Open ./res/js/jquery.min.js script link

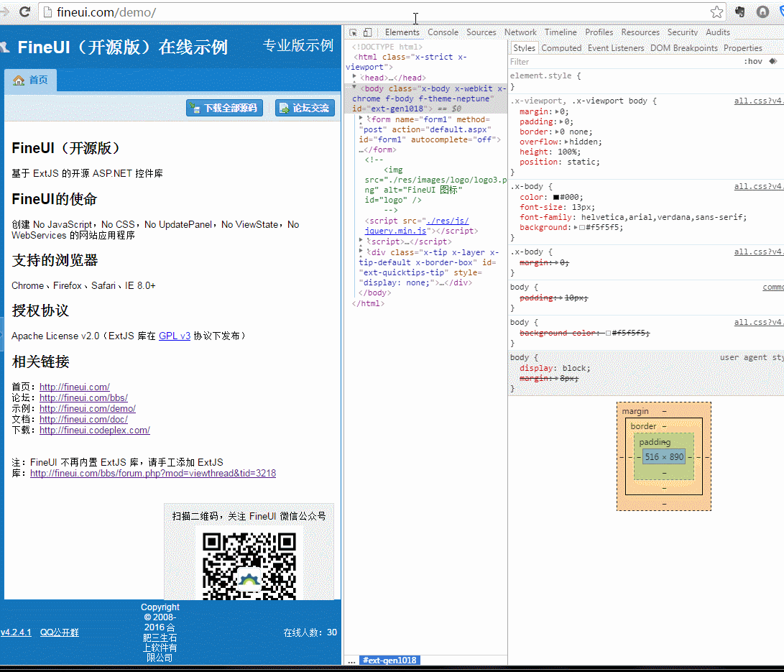[x=417, y=226]
